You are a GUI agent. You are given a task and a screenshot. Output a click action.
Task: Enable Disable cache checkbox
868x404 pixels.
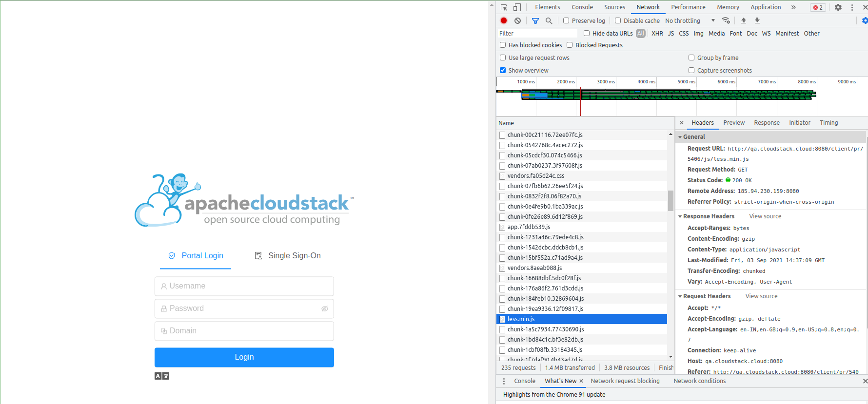pos(618,20)
